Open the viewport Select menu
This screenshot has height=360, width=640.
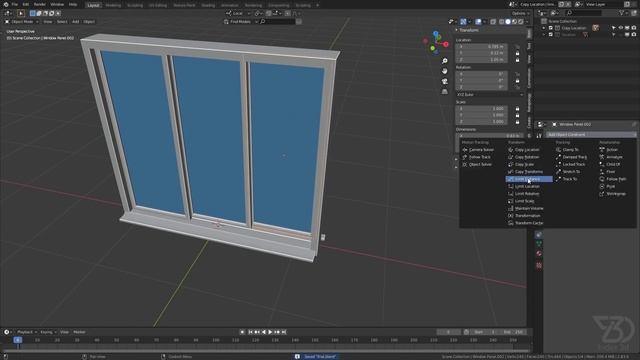[62, 22]
